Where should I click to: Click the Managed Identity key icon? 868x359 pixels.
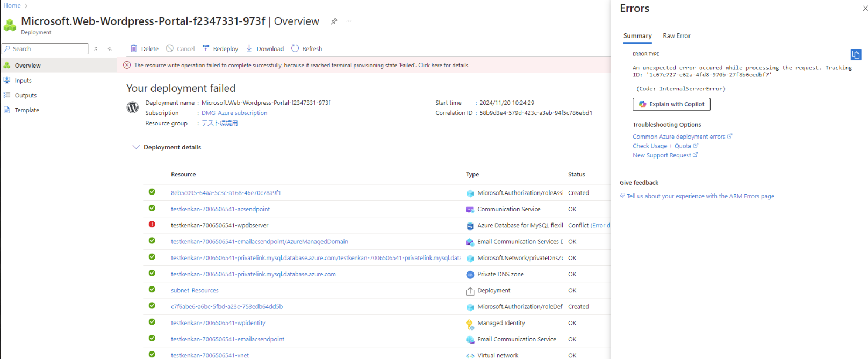[470, 324]
